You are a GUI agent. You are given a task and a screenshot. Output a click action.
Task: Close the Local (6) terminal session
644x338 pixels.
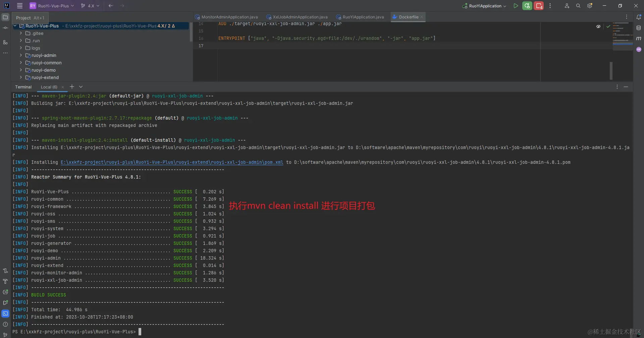tap(63, 87)
